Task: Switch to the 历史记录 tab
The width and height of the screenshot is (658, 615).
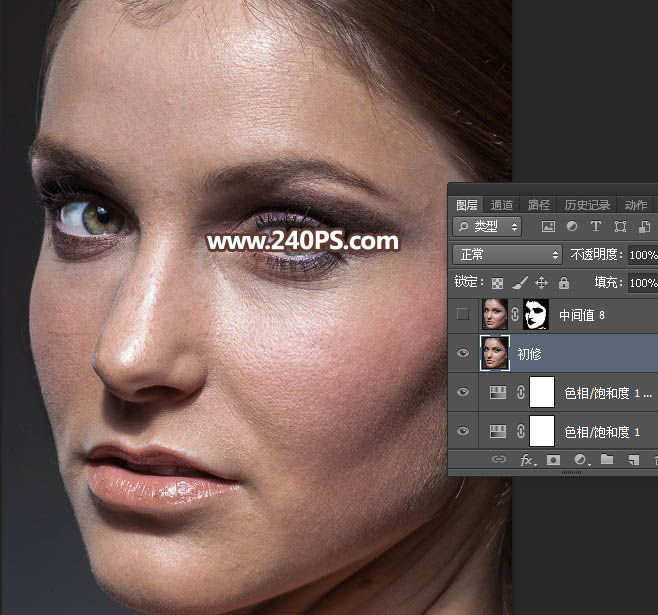Action: coord(586,205)
